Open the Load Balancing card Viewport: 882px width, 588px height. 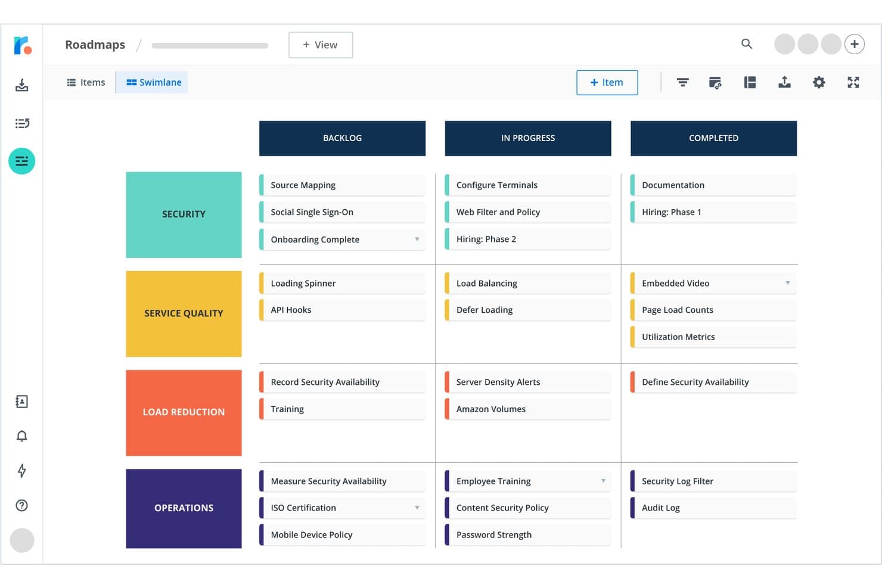[528, 283]
